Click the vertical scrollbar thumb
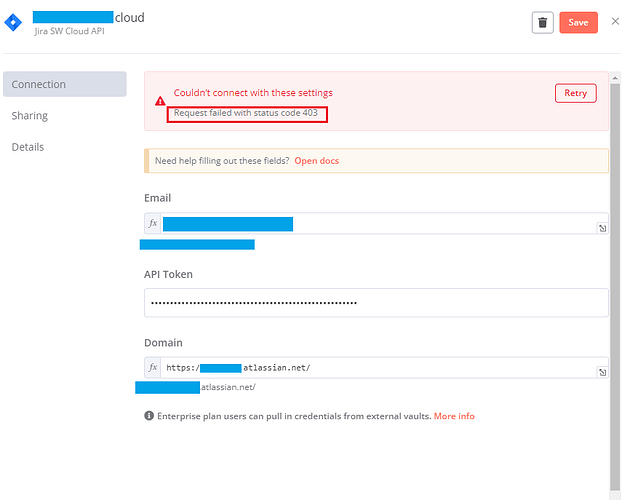Image resolution: width=622 pixels, height=500 pixels. pos(615,286)
